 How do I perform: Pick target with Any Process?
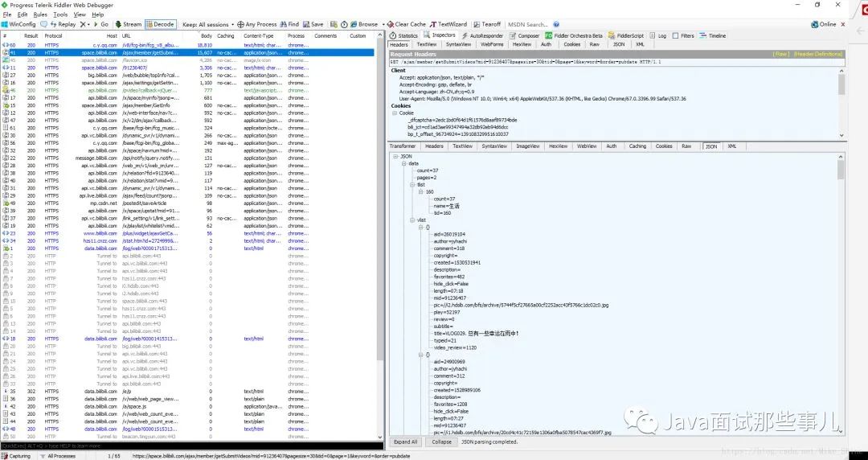pos(257,24)
